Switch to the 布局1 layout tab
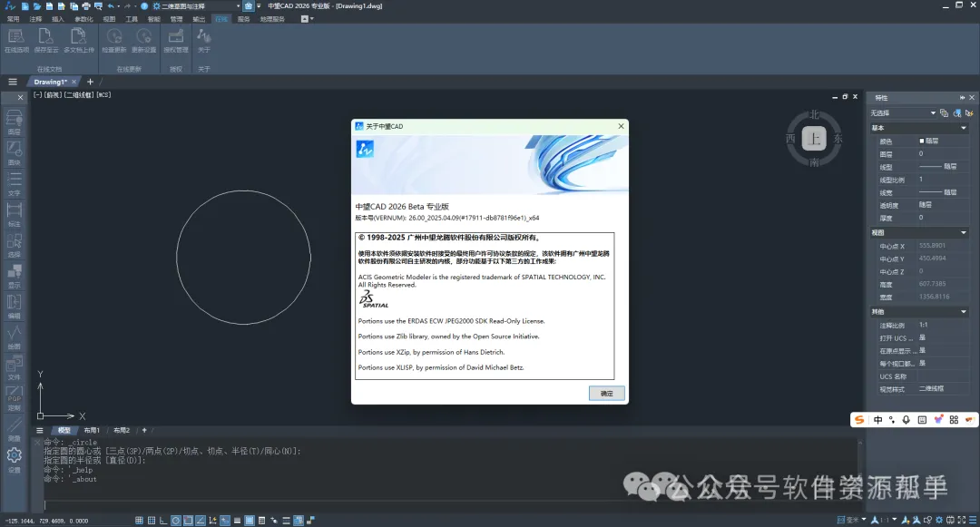 pyautogui.click(x=92, y=430)
